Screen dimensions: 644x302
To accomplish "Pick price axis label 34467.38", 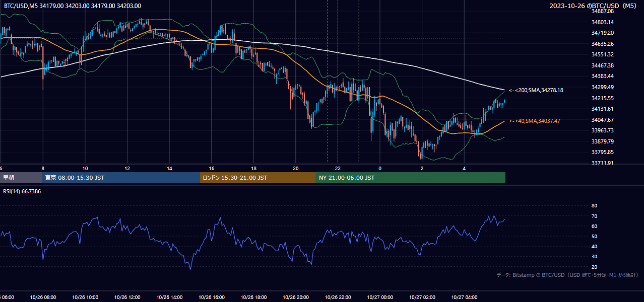I will coord(603,65).
